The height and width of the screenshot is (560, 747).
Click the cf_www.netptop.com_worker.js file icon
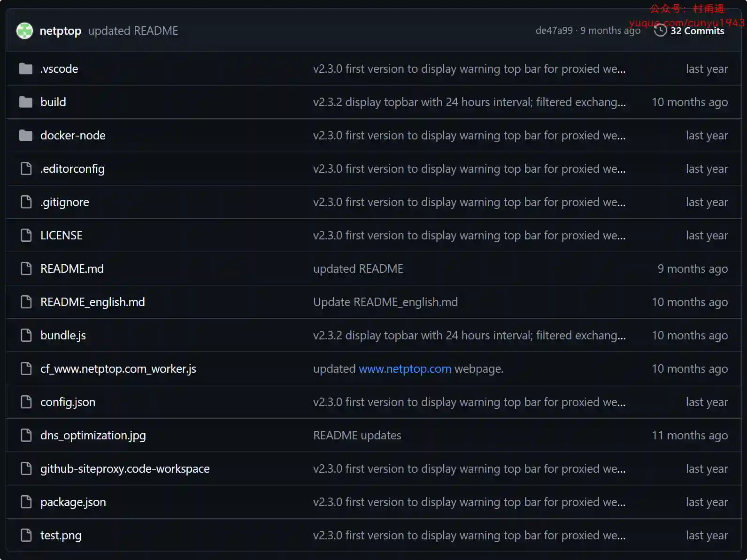(26, 368)
